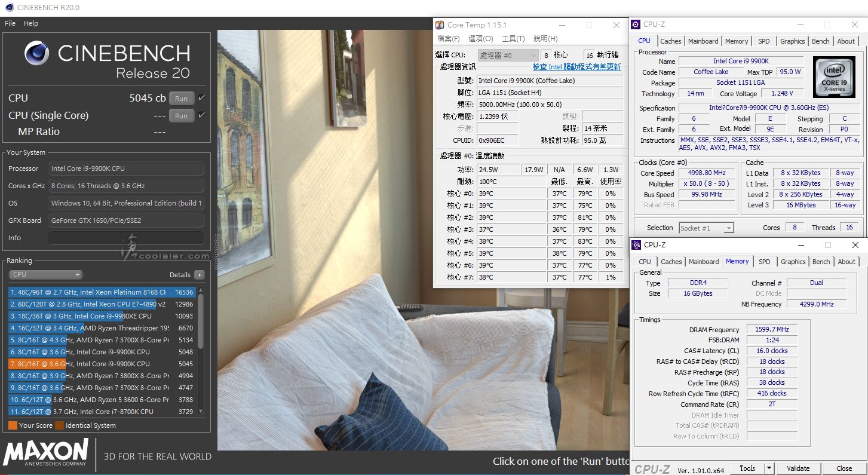Viewport: 868px width, 475px height.
Task: Run the Cinebench CPU benchmark
Action: point(182,99)
